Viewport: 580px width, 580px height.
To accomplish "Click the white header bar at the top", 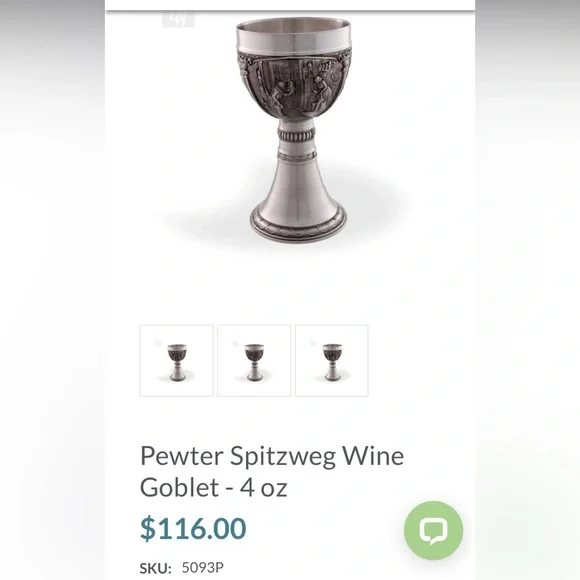I will coord(290,5).
